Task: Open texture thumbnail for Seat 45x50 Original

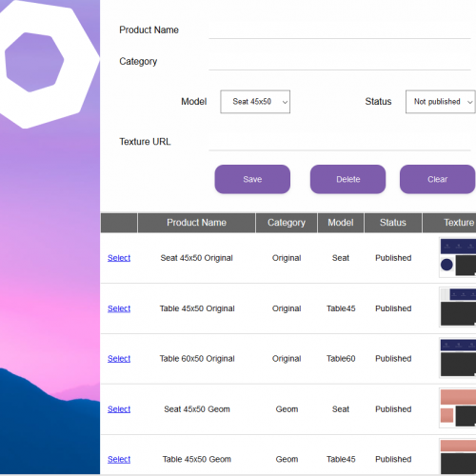Action: point(458,257)
